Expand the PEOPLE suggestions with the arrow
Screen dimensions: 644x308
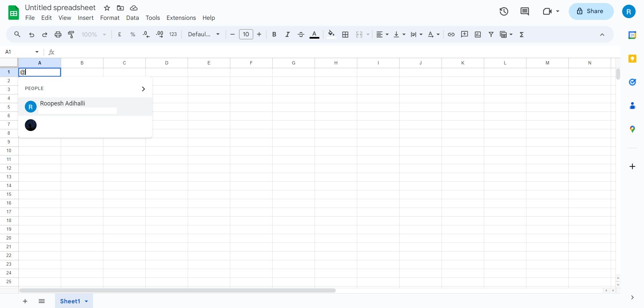pos(144,89)
